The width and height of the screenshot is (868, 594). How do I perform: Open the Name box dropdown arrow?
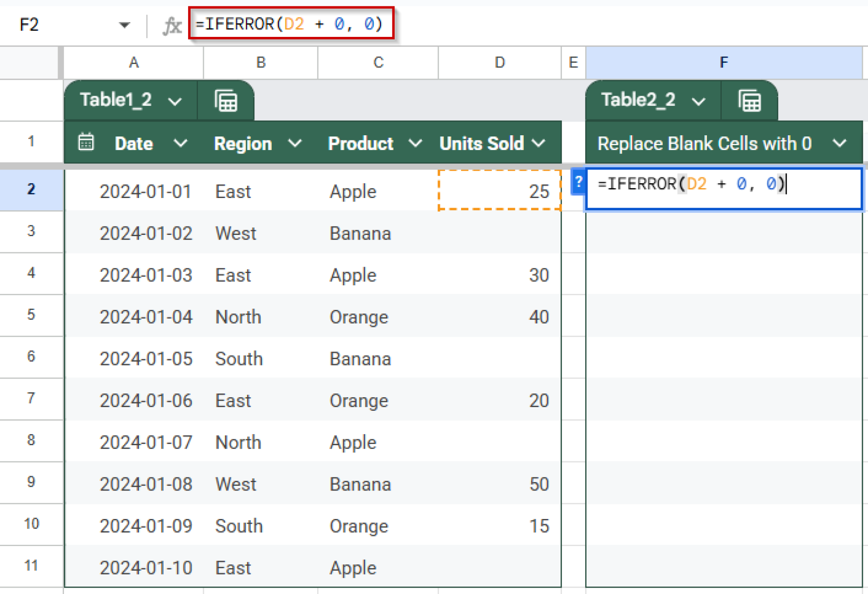(x=124, y=25)
